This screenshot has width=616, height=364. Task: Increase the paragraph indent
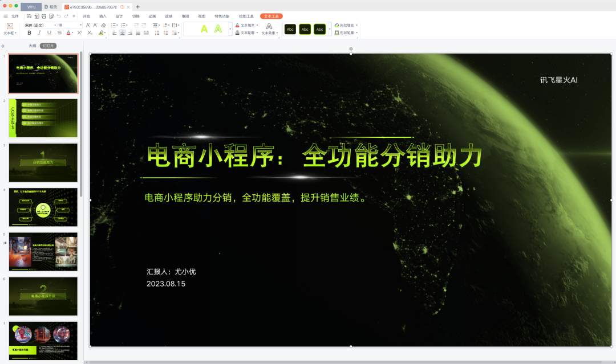[144, 25]
